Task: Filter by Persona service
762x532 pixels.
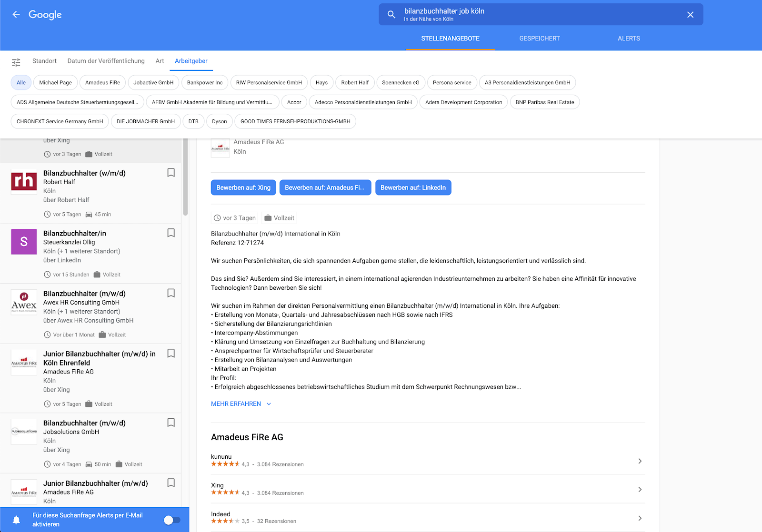Action: pyautogui.click(x=452, y=82)
